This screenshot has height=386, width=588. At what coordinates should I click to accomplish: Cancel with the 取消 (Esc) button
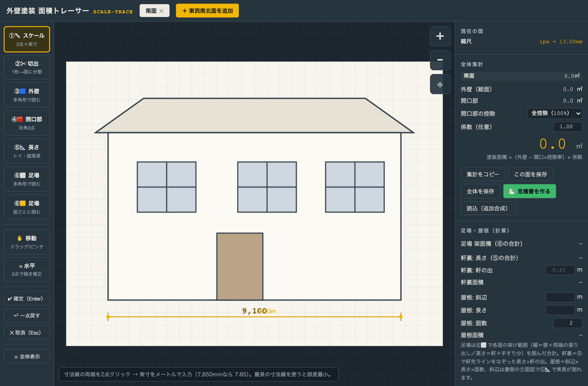27,333
